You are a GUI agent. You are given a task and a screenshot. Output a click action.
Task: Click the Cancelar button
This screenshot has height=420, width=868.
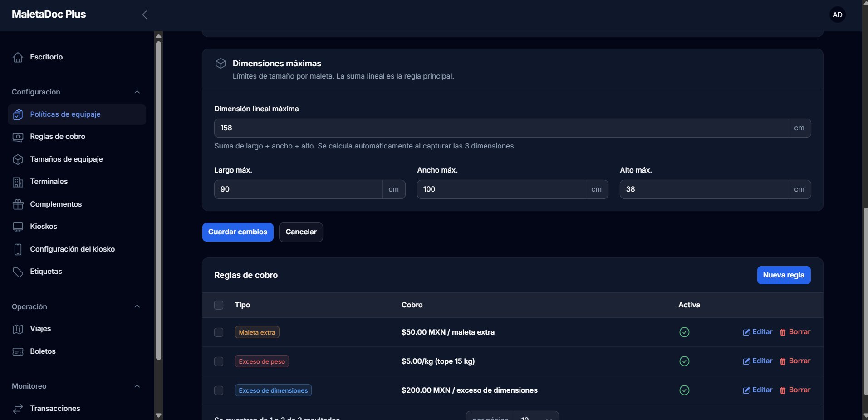coord(301,232)
